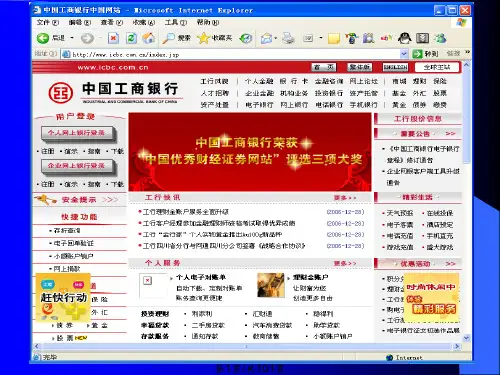Viewport: 500px width, 375px height.
Task: Expand the address bar URL dropdown
Action: click(x=404, y=54)
